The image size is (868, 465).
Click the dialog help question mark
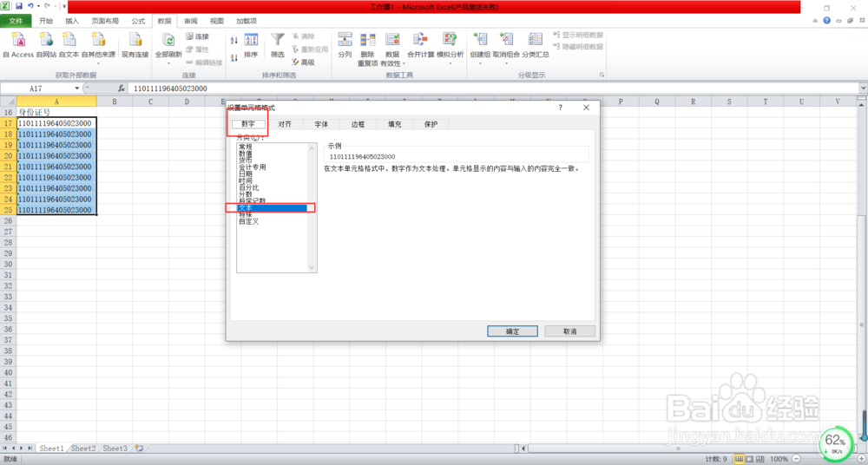click(x=560, y=108)
